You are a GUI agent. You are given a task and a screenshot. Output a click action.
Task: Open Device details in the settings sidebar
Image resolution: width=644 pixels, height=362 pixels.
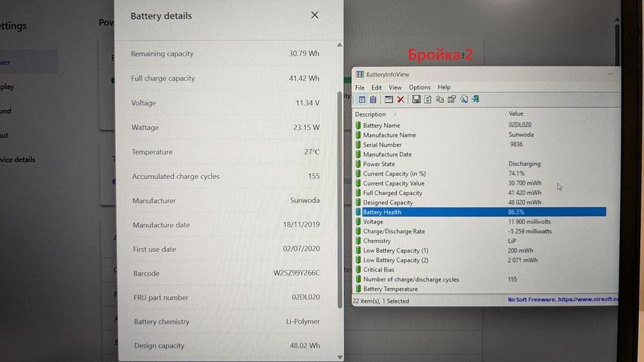[x=17, y=160]
